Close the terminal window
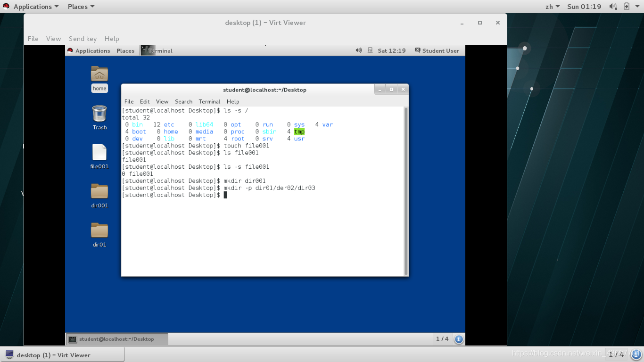644x362 pixels. click(403, 89)
